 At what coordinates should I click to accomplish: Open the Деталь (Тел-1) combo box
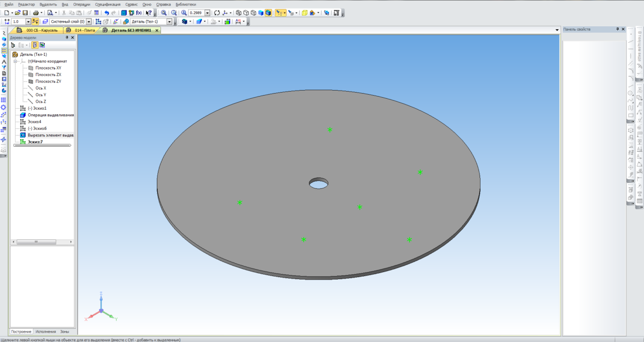[151, 22]
